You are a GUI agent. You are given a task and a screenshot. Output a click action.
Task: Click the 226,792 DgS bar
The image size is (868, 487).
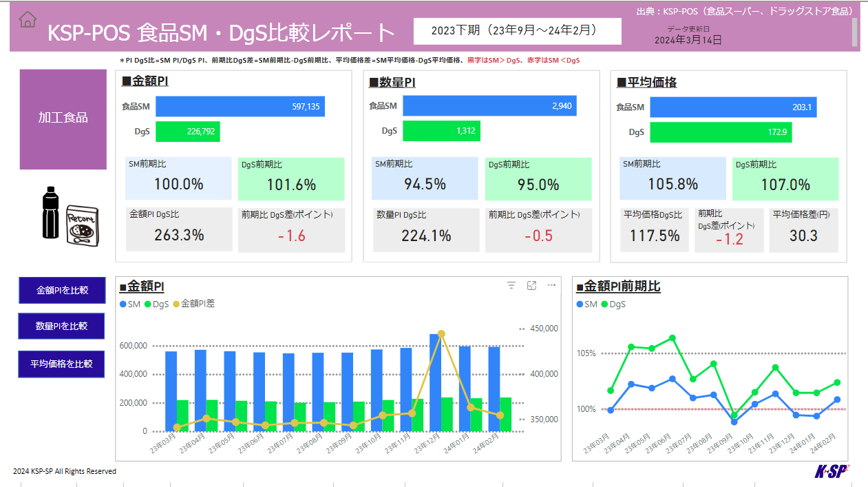pyautogui.click(x=188, y=132)
